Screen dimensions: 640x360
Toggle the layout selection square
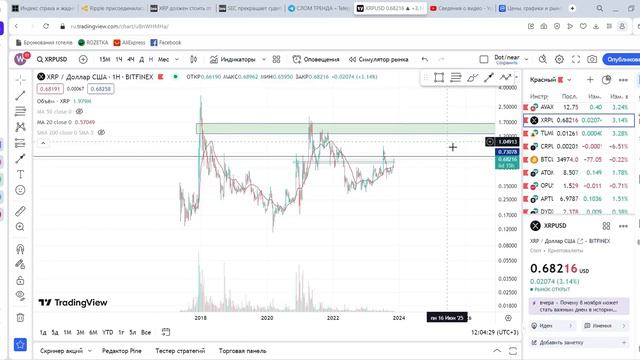pos(484,60)
